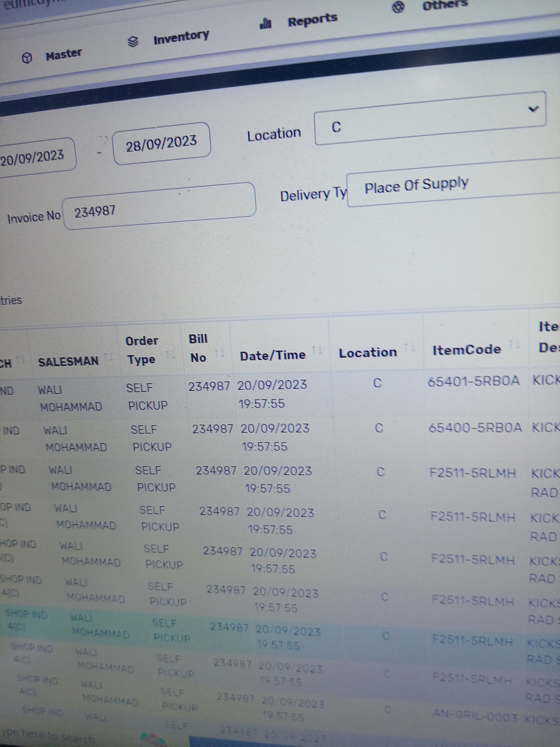Screen dimensions: 560x747
Task: Click the ItemCode column header
Action: pos(467,350)
